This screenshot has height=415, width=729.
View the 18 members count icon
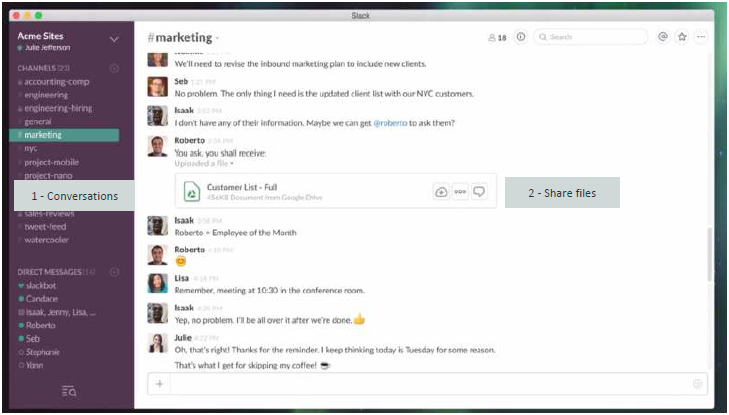[497, 38]
